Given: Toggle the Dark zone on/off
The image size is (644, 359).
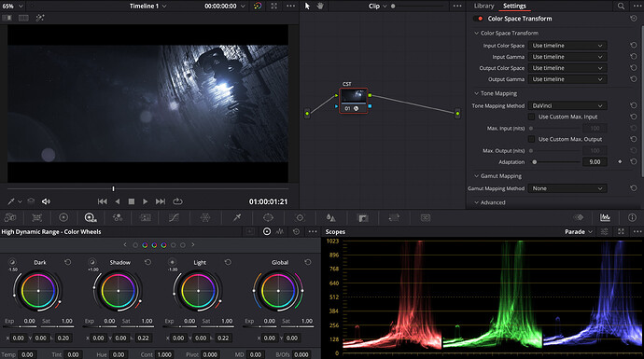Looking at the screenshot, I should 12,262.
